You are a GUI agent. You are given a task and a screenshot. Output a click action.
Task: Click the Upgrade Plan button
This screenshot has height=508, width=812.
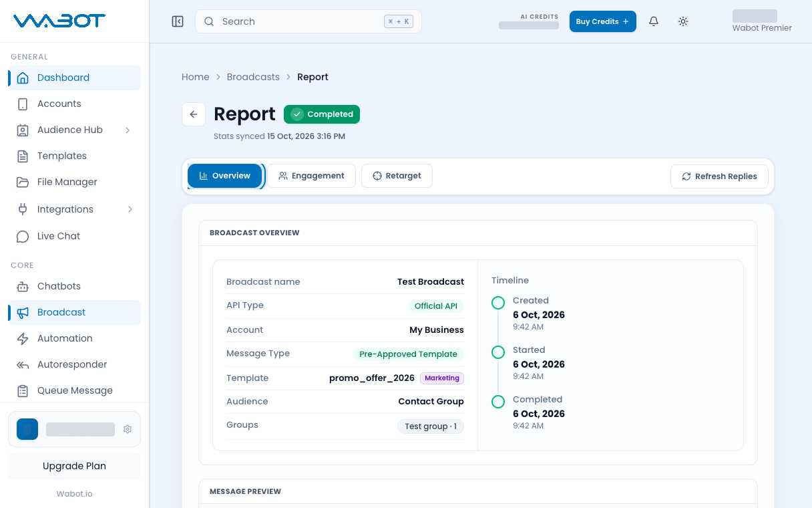[x=74, y=466]
